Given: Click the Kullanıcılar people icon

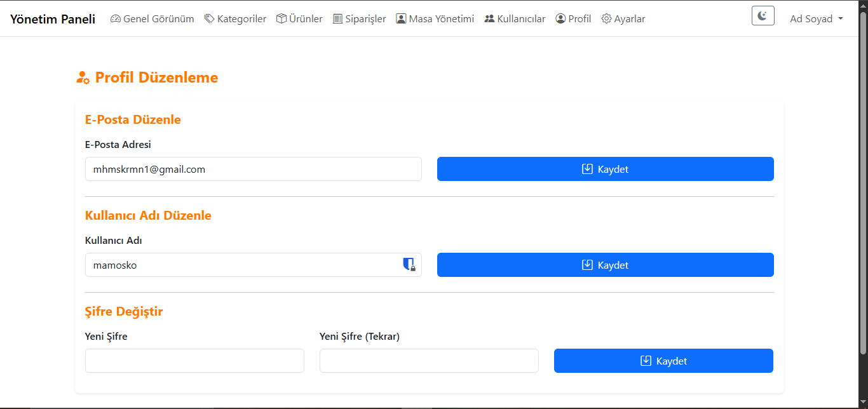Looking at the screenshot, I should pos(489,19).
